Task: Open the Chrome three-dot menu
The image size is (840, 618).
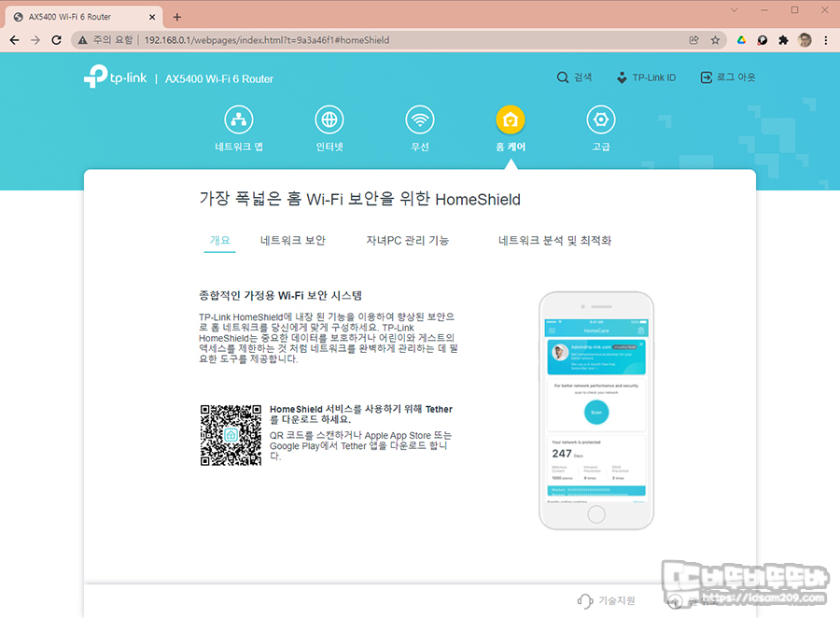Action: pos(826,40)
